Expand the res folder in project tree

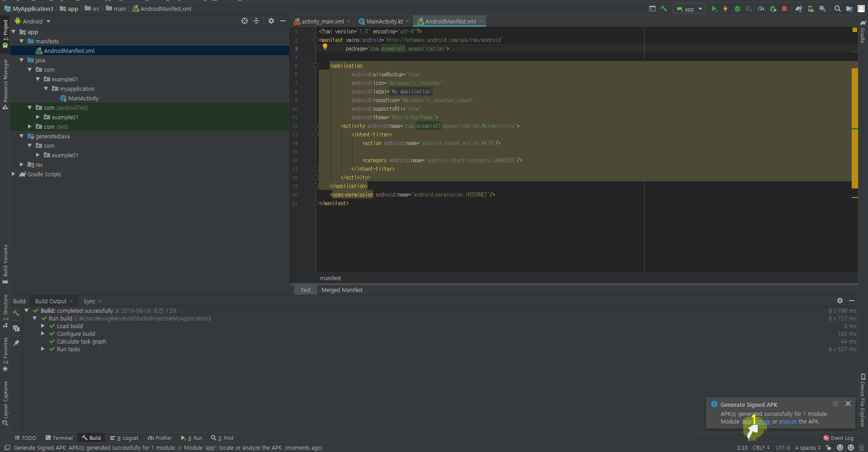coord(22,165)
